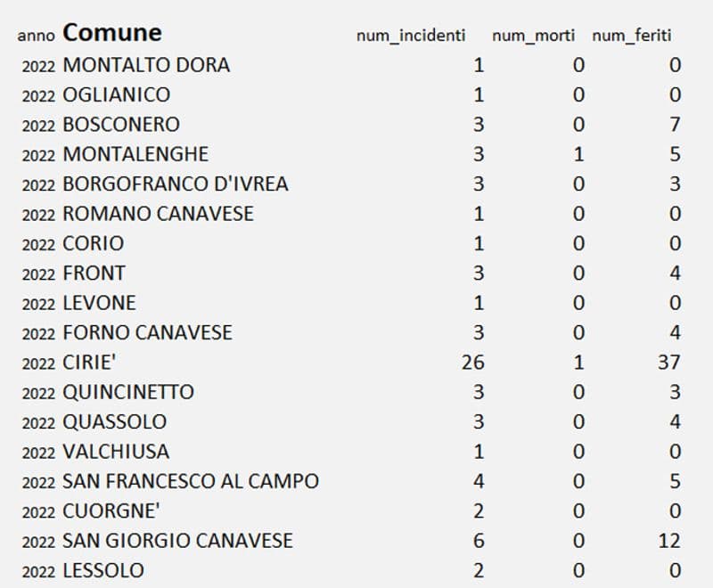Image resolution: width=713 pixels, height=588 pixels.
Task: Click the QUINCINETTO cell
Action: 128,392
